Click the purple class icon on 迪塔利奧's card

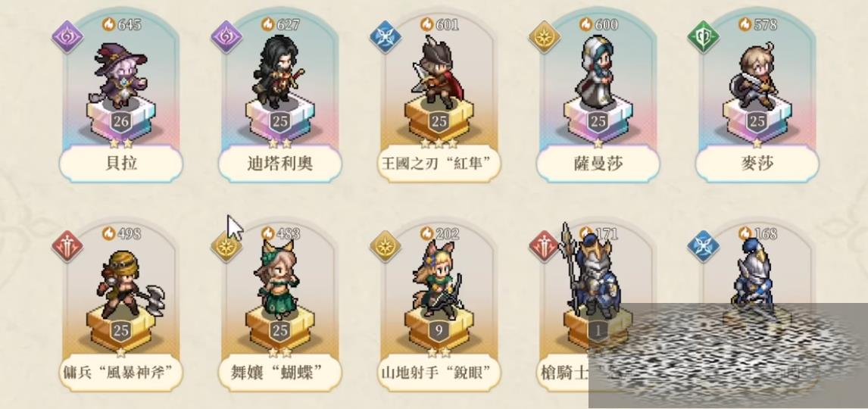226,37
